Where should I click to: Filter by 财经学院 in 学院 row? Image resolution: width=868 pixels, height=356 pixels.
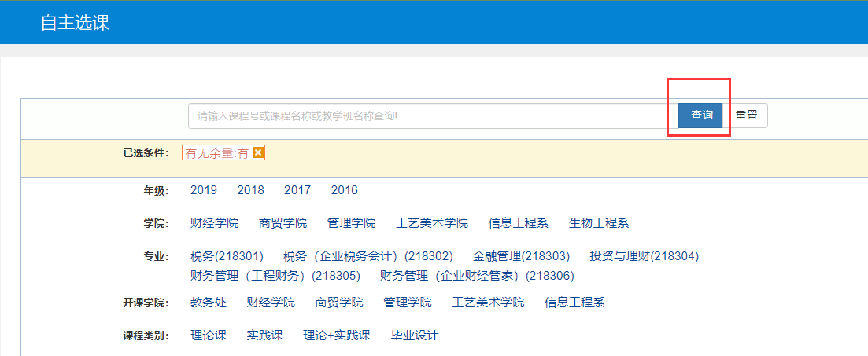click(x=214, y=223)
